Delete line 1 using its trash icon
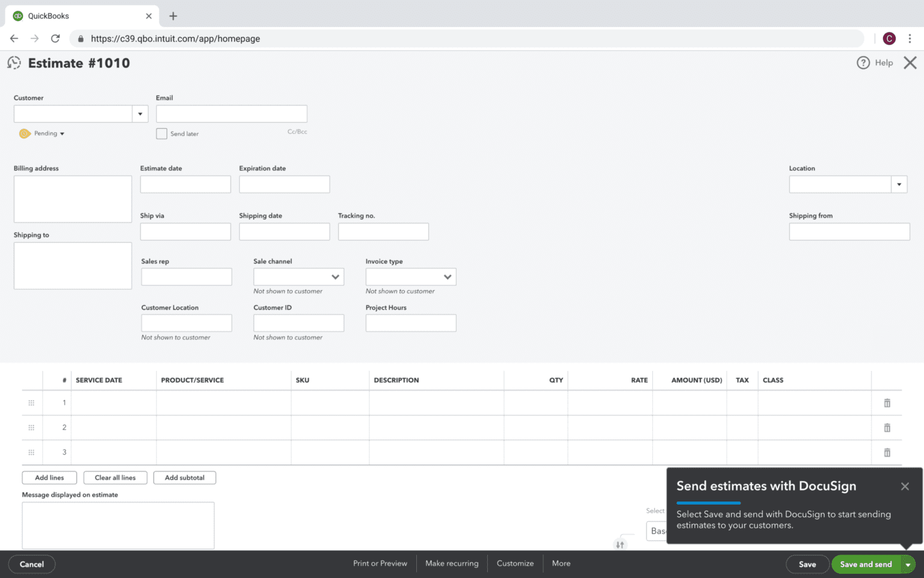Viewport: 924px width, 578px height. (x=887, y=402)
